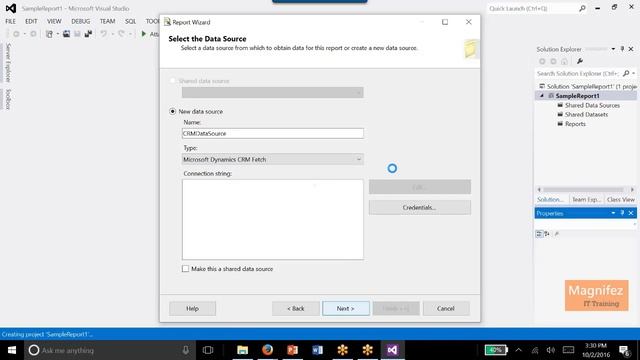The width and height of the screenshot is (640, 360).
Task: Switch to the Solution Explorer tab
Action: coord(550,200)
